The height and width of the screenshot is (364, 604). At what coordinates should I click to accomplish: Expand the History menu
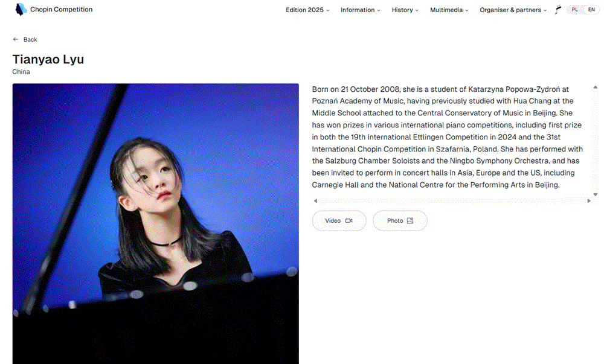tap(405, 10)
